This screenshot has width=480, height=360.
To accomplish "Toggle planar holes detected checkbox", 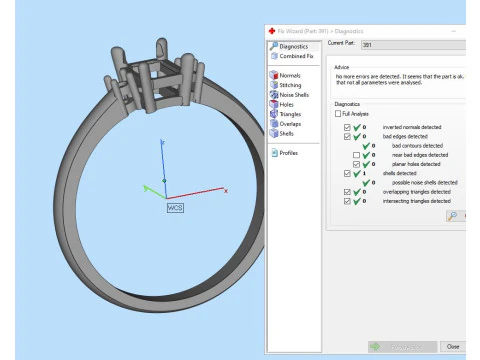I will pos(356,164).
